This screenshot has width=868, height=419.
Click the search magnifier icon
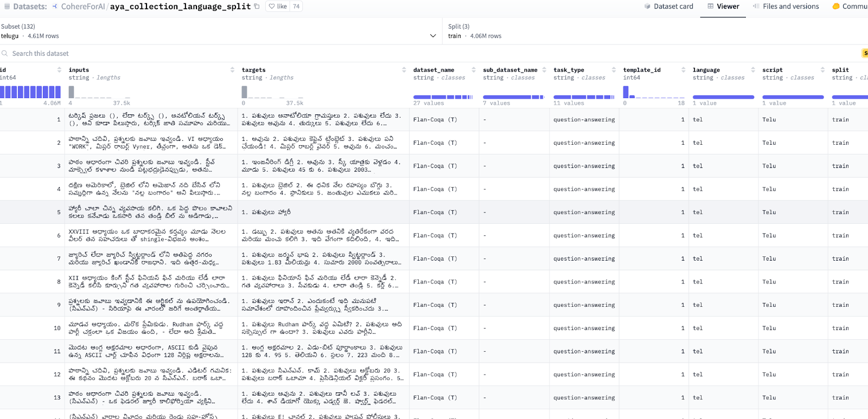coord(5,54)
